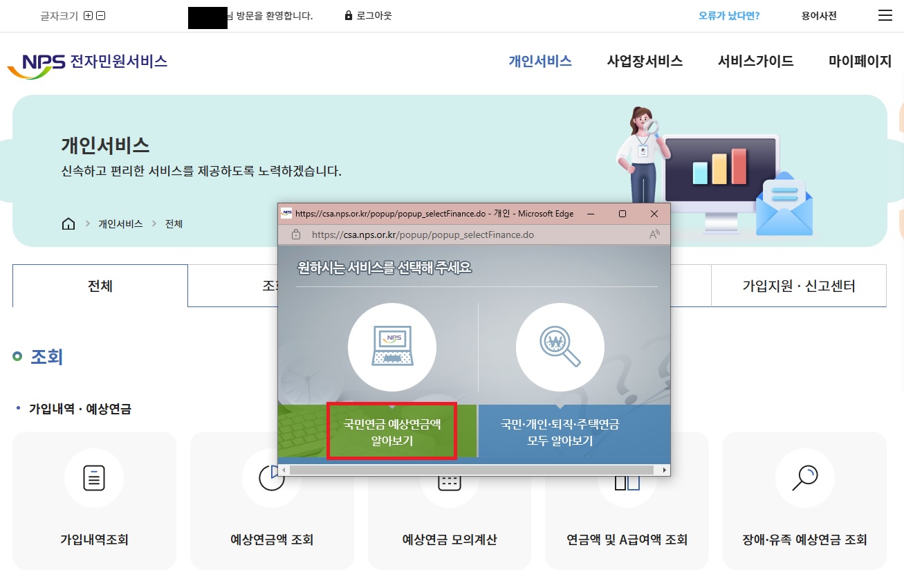Open the hamburger menu icon
904x588 pixels.
(x=885, y=15)
